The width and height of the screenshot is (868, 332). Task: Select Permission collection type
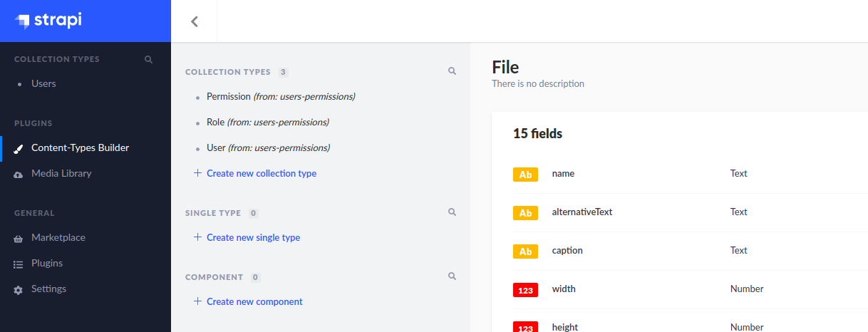tap(281, 96)
